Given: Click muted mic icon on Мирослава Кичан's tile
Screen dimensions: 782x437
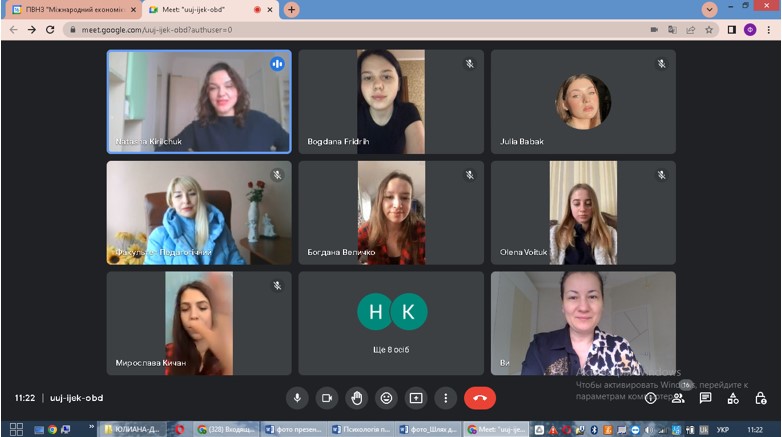Looking at the screenshot, I should (277, 285).
